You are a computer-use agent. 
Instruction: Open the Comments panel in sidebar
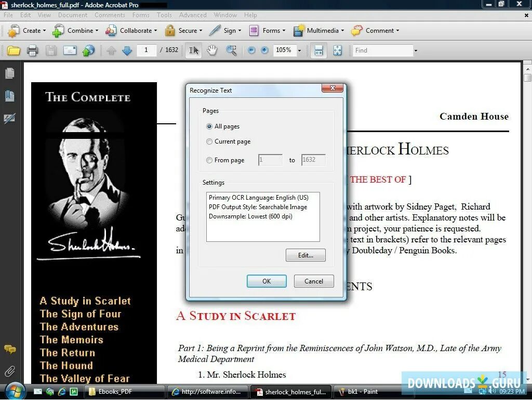click(10, 349)
